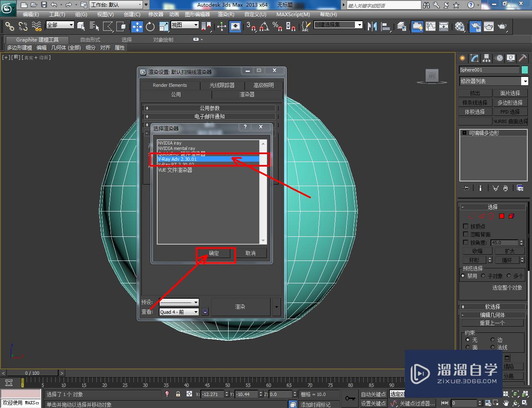Expand the 软选择 rollout
Viewport: 532px width, 408px height.
(x=493, y=307)
